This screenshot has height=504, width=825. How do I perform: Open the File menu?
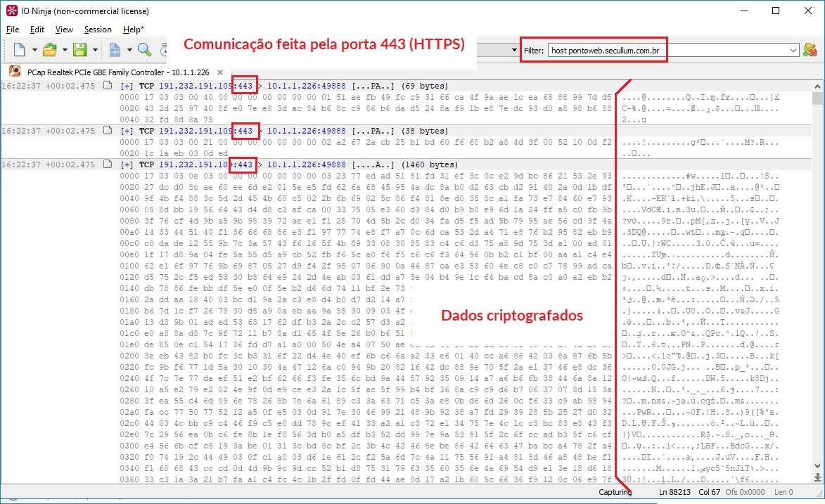[x=13, y=30]
